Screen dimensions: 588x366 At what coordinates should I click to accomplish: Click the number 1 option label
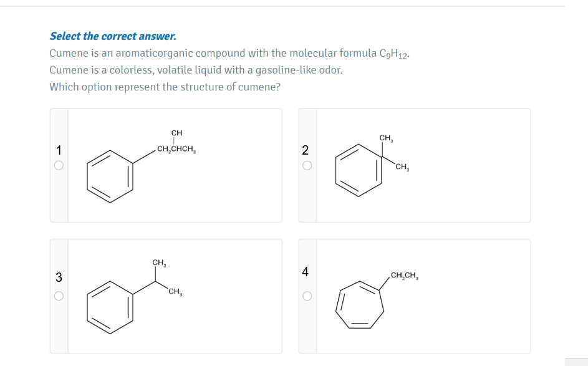59,150
